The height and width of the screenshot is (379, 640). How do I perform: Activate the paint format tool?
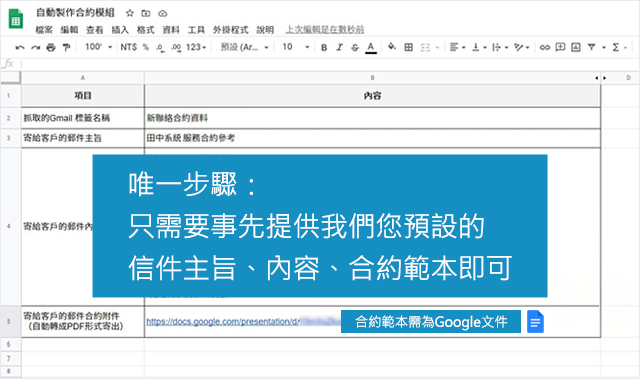(66, 47)
